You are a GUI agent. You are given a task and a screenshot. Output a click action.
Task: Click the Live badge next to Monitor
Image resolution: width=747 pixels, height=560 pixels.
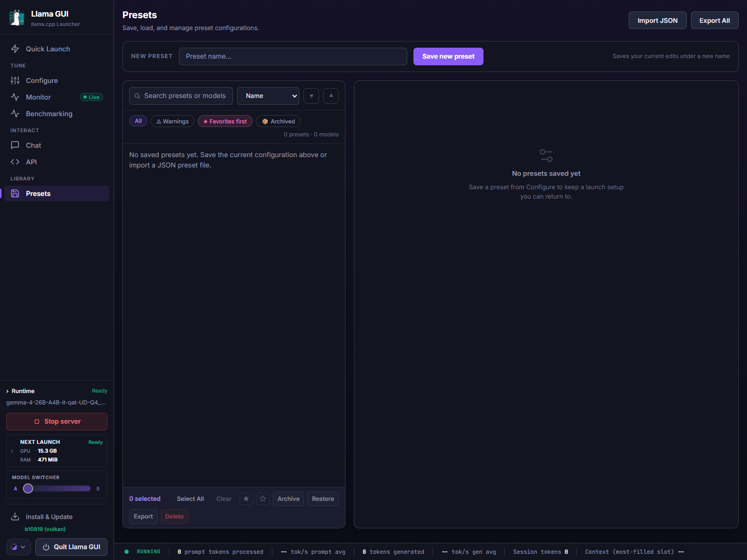point(92,97)
